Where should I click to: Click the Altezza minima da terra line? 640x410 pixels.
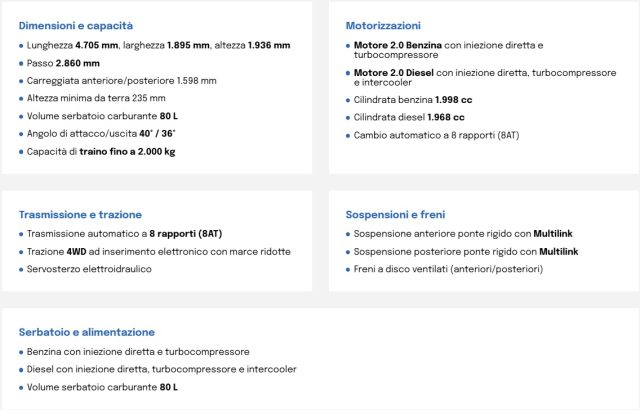(98, 98)
